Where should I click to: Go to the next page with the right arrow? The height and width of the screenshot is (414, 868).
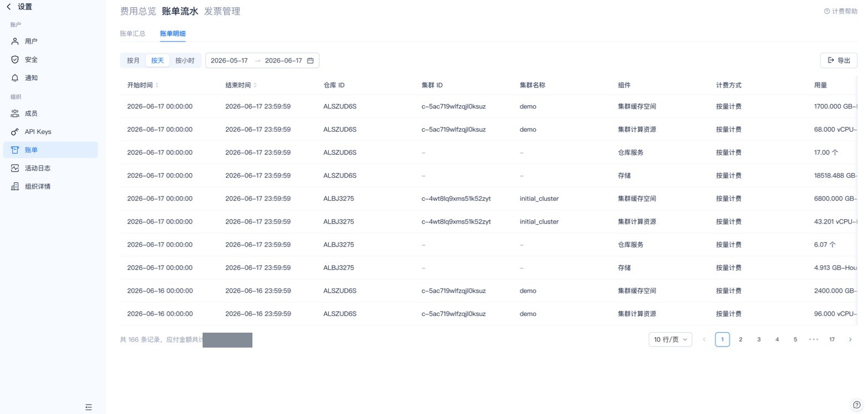(x=850, y=339)
